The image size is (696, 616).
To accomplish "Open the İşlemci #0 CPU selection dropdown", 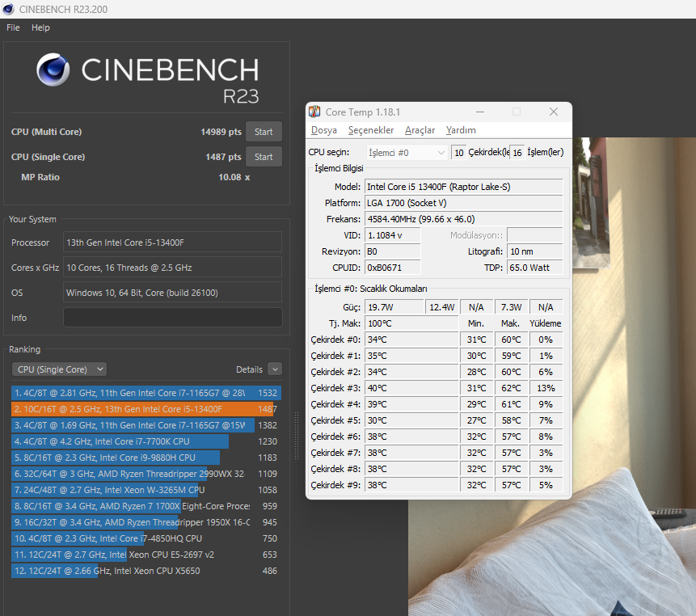I will pyautogui.click(x=407, y=152).
